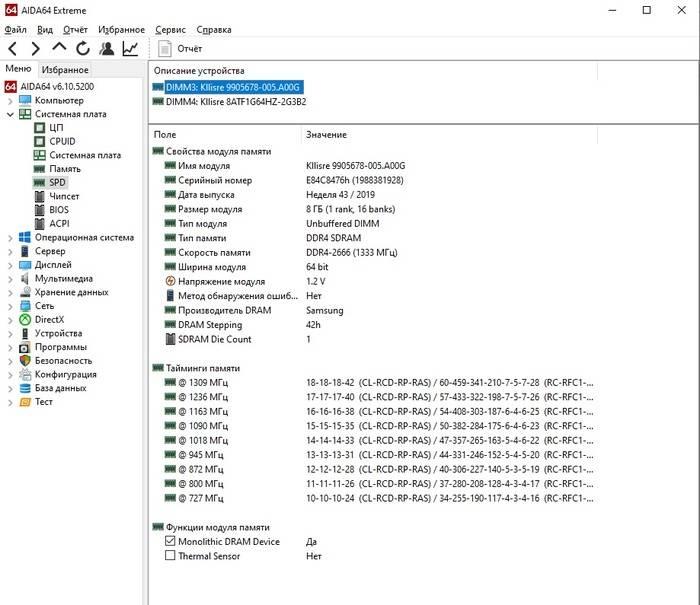This screenshot has height=605, width=700.
Task: Switch to the Избранное sidebar tab
Action: (65, 70)
